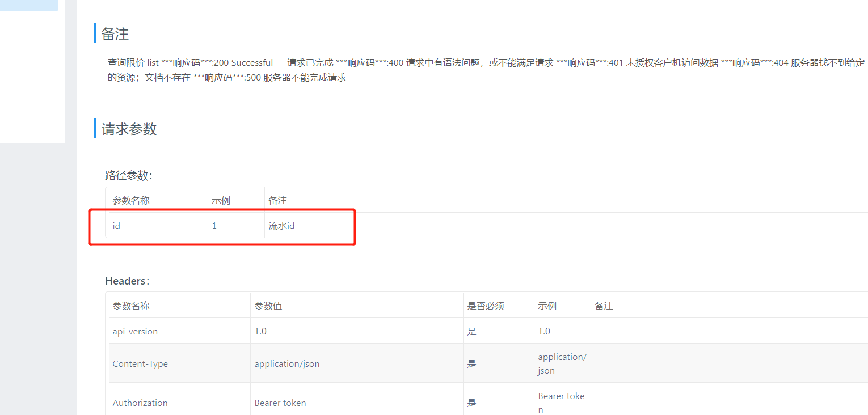Image resolution: width=868 pixels, height=415 pixels.
Task: Click the Content-Type parameter name
Action: coord(140,363)
